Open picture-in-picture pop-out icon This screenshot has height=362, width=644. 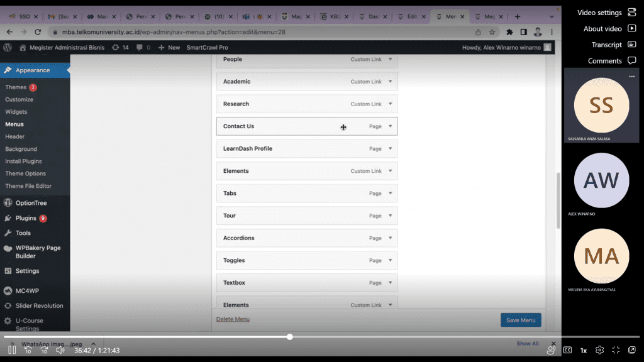pos(632,350)
